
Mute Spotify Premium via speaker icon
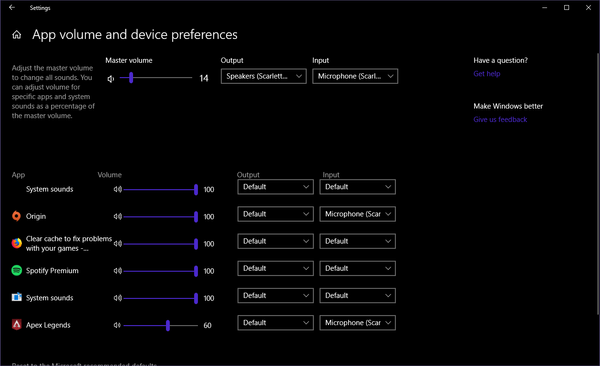tap(117, 271)
